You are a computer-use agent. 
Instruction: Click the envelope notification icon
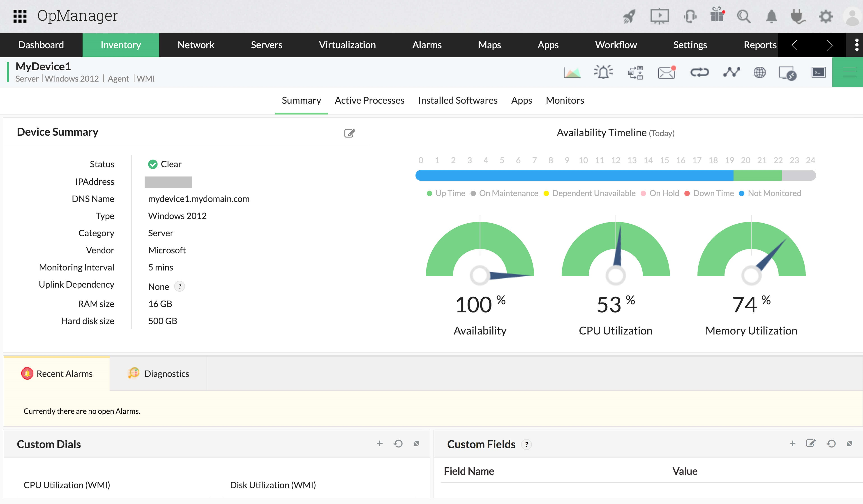click(x=667, y=72)
